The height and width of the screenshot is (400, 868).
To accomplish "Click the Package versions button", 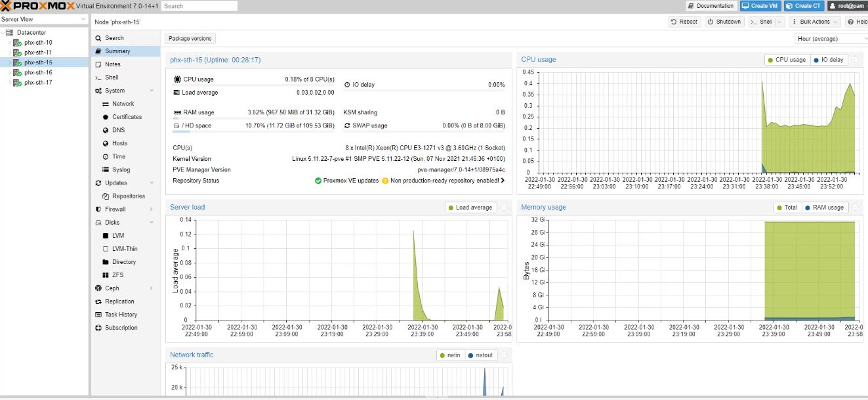I will (190, 39).
